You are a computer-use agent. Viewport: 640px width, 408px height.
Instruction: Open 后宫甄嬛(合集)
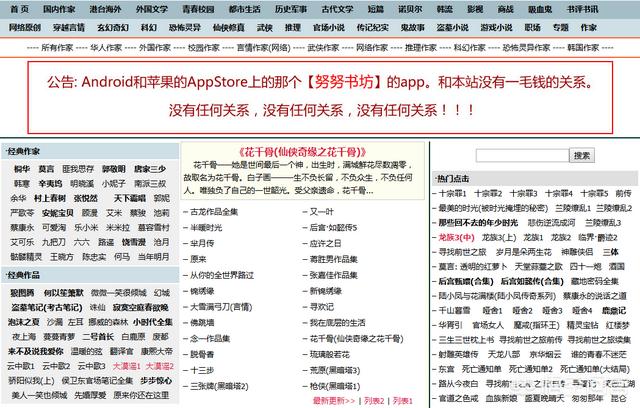[x=466, y=282]
